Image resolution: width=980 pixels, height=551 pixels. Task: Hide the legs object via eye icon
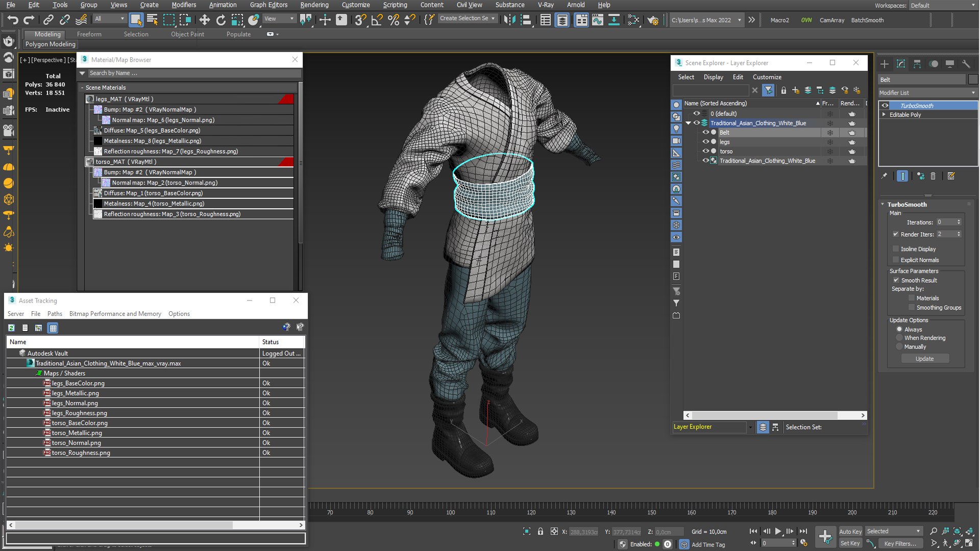click(x=706, y=142)
